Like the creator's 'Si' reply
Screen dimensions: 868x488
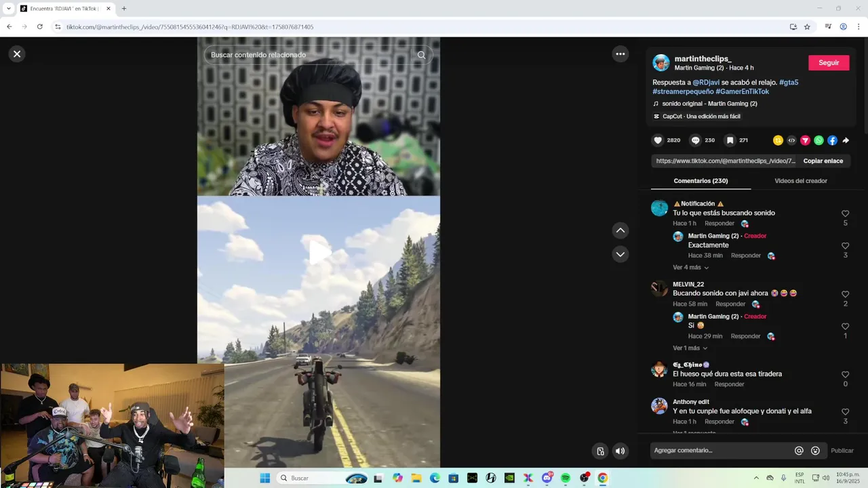click(845, 326)
